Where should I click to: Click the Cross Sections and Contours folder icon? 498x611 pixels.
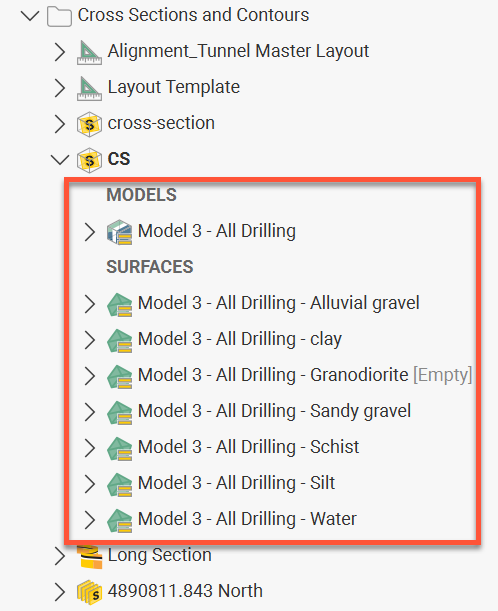pyautogui.click(x=59, y=17)
